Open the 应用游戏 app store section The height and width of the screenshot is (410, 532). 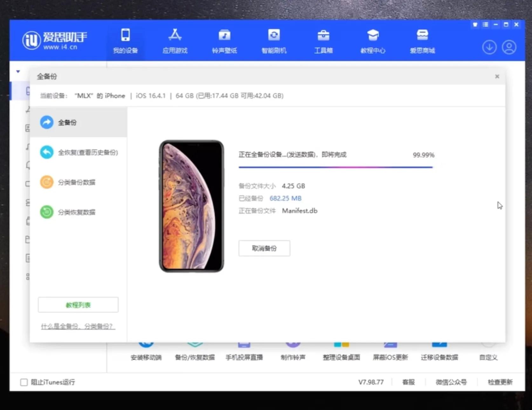(x=175, y=41)
